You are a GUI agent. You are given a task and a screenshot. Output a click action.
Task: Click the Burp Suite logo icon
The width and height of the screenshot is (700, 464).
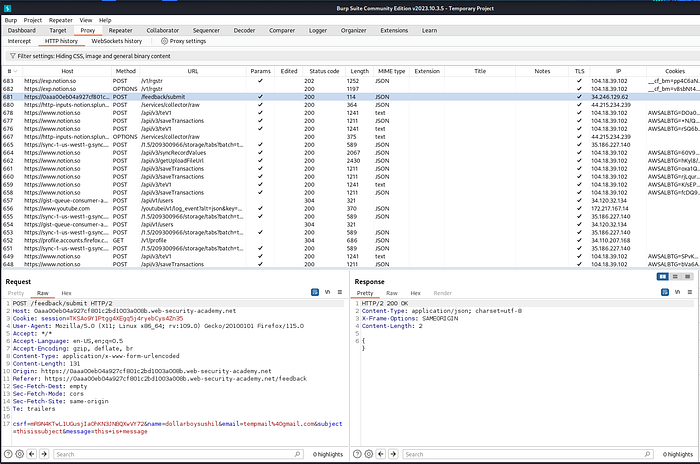point(7,8)
